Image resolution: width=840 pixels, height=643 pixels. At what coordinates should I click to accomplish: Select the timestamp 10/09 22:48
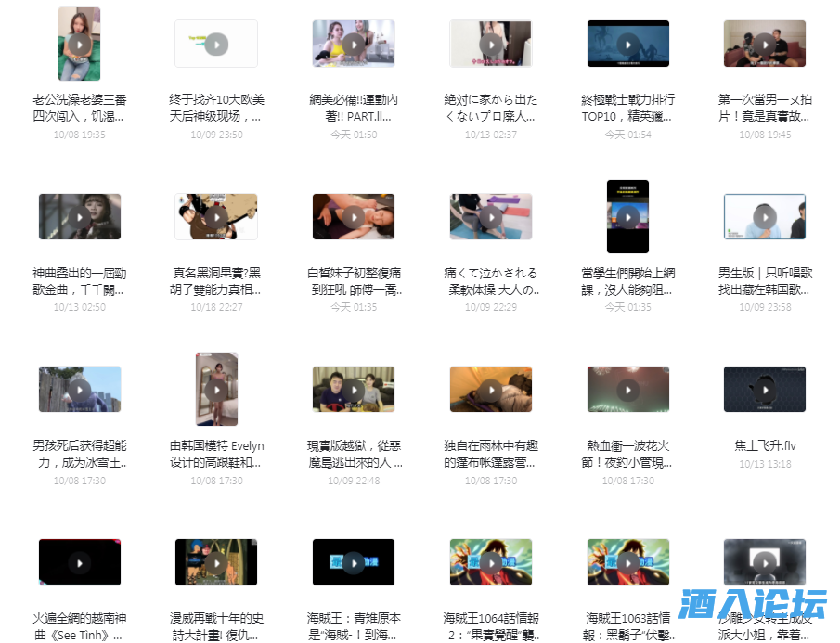pyautogui.click(x=354, y=481)
